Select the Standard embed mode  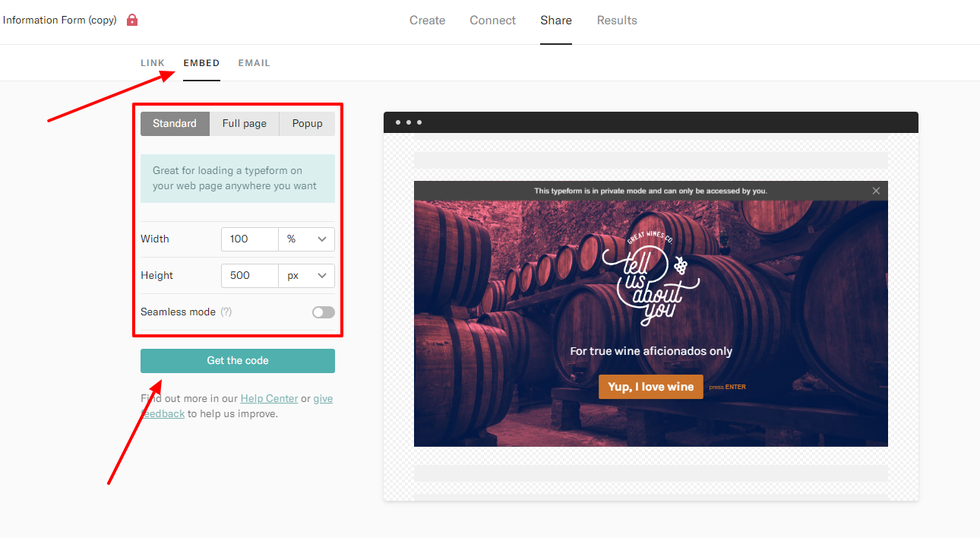[x=175, y=124]
